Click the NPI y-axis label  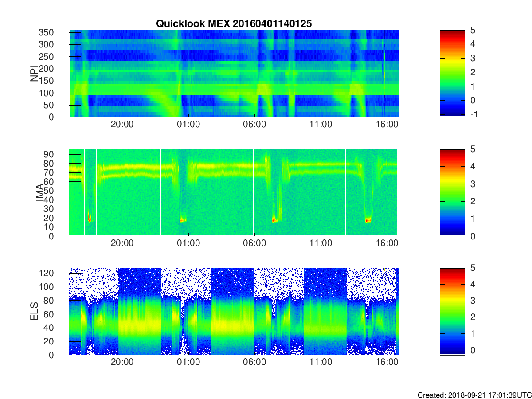coord(34,74)
